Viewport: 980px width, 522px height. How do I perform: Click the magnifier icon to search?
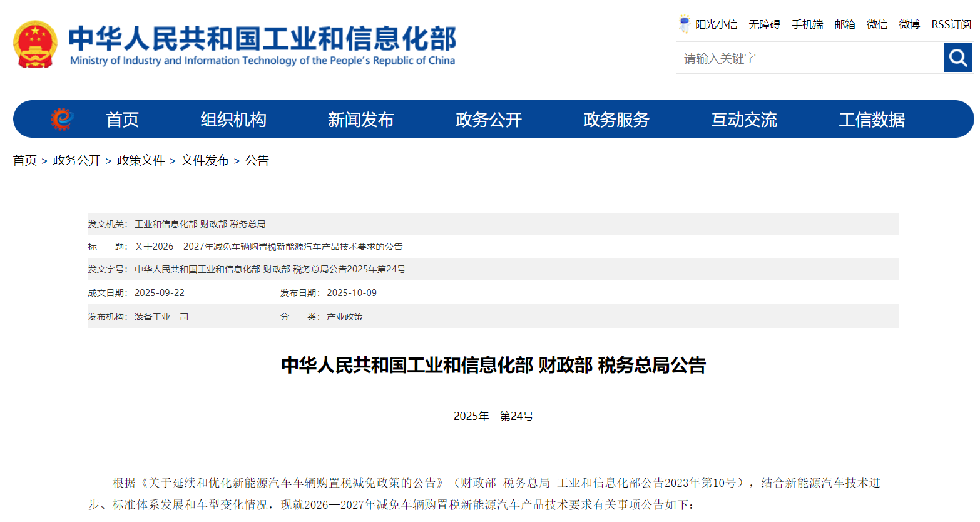(x=957, y=57)
